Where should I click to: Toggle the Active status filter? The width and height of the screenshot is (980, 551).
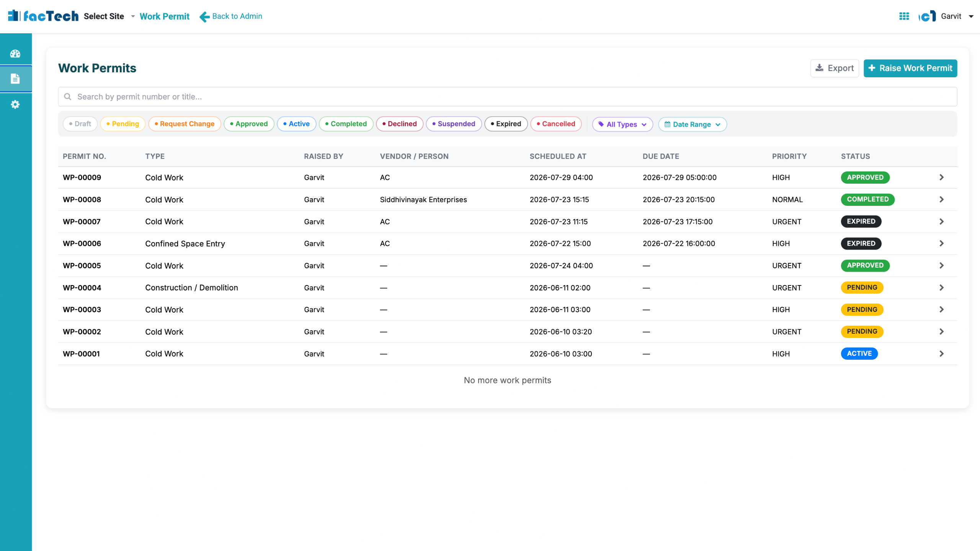click(x=296, y=124)
